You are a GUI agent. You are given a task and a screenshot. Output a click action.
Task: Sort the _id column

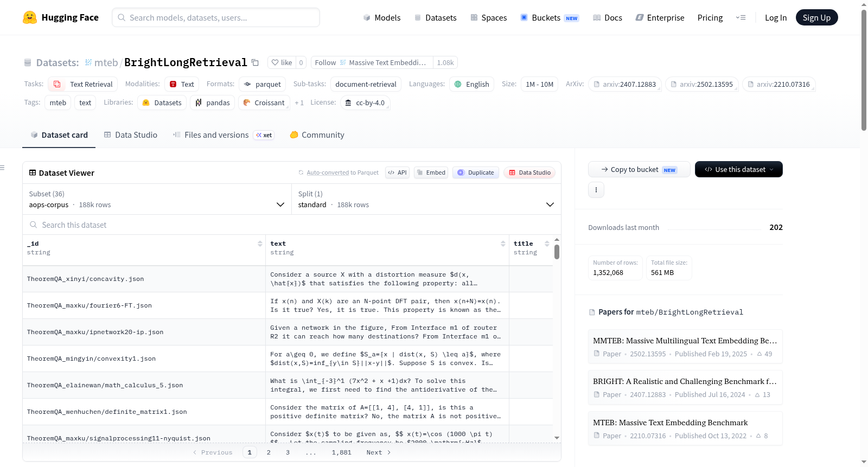[x=260, y=244]
